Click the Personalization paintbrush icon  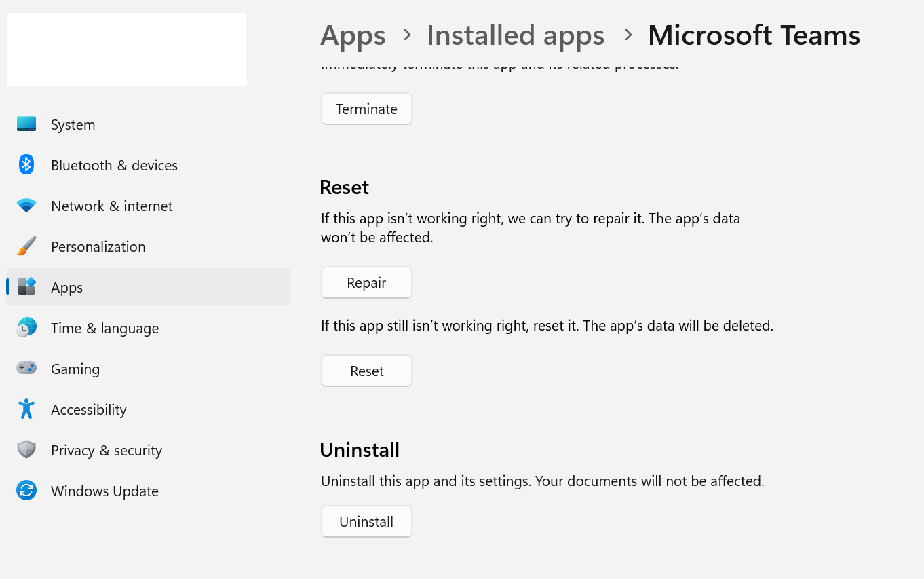(x=26, y=246)
